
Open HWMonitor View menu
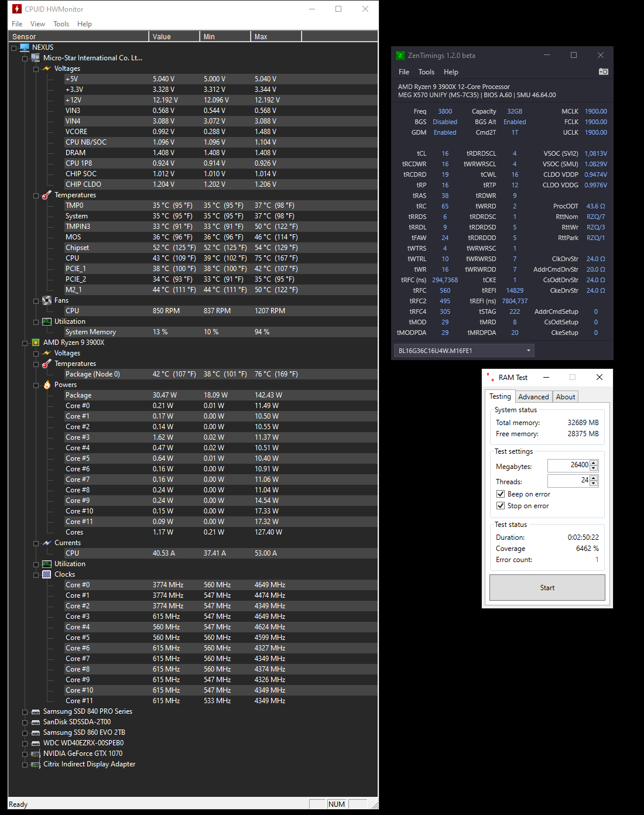pyautogui.click(x=37, y=24)
